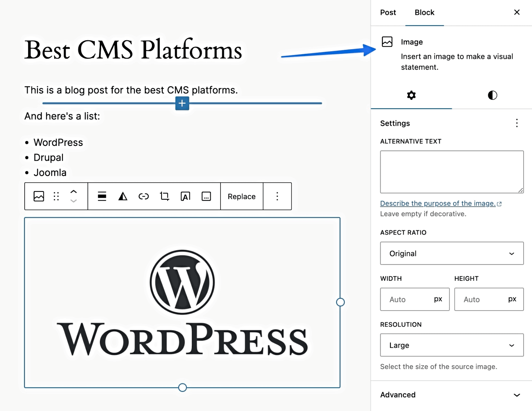This screenshot has height=411, width=532.
Task: Open the alignment options in the block toolbar
Action: point(102,196)
